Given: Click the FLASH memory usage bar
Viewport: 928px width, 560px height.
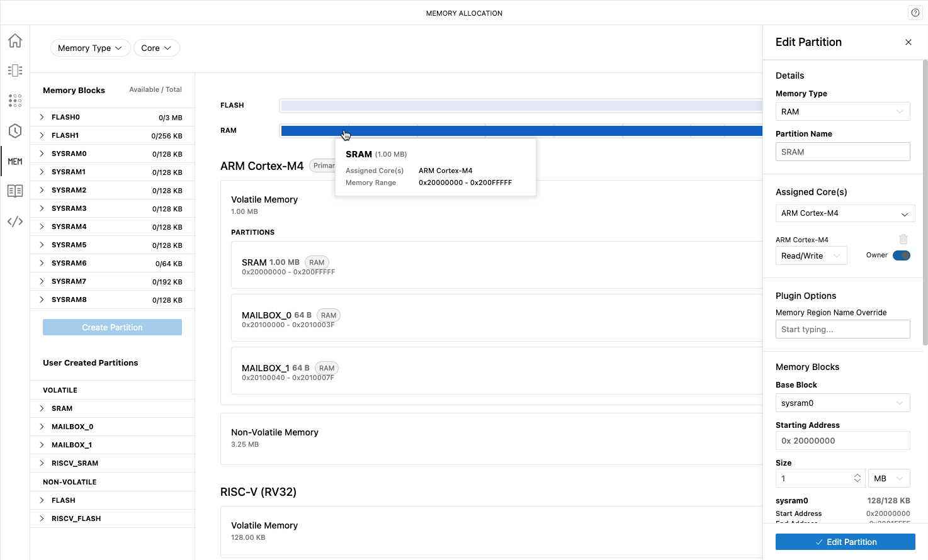Looking at the screenshot, I should coord(521,106).
